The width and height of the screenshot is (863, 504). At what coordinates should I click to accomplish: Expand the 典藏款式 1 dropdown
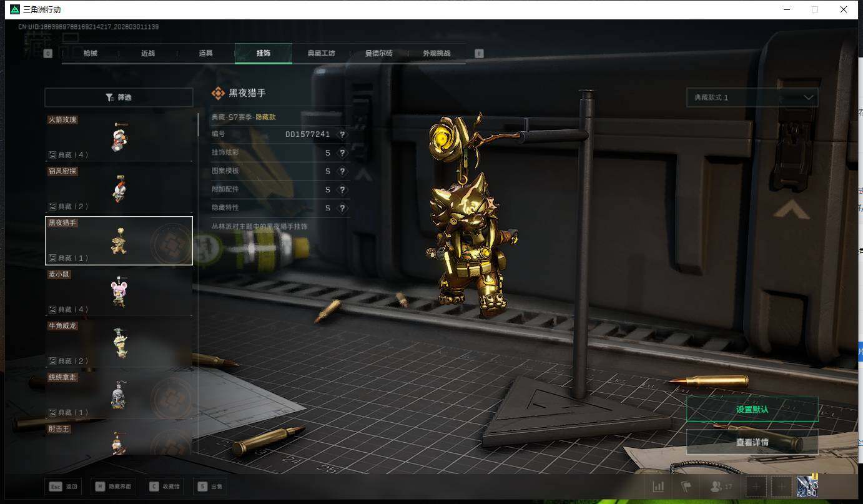752,97
